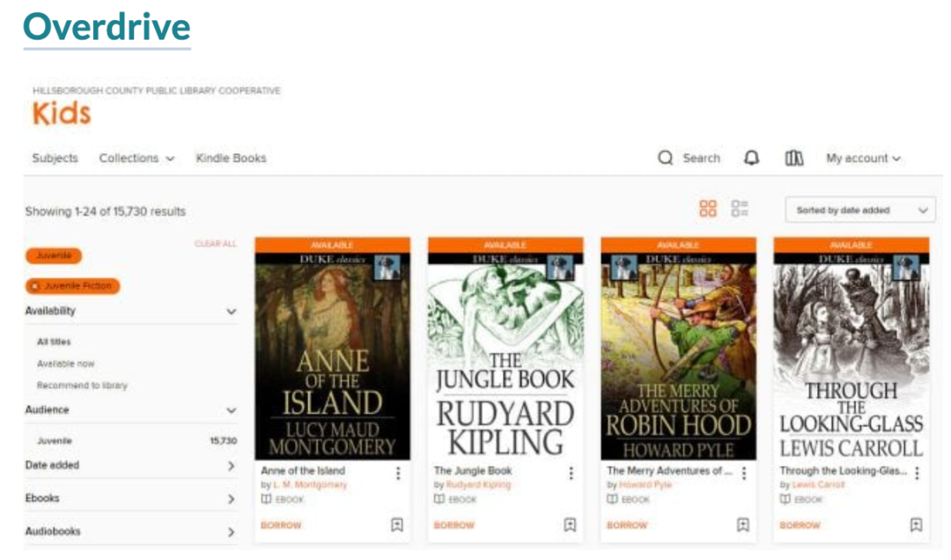Viewport: 951px width, 560px height.
Task: Collapse the Audience filter section
Action: click(231, 410)
